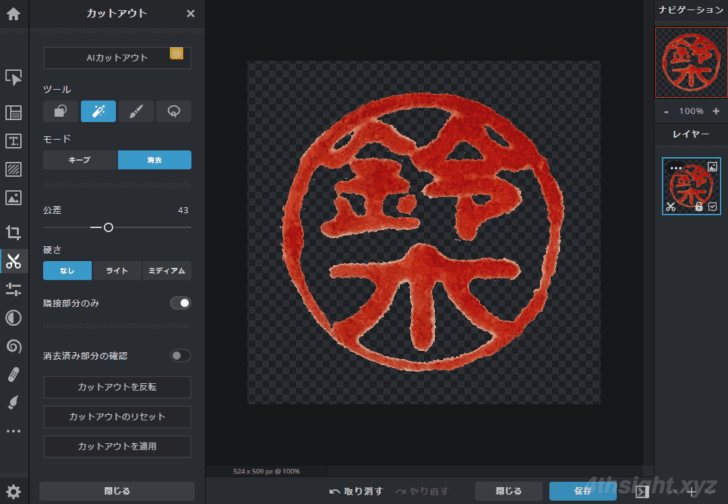Toggle layer visibility checkbox on thumbnail

pyautogui.click(x=712, y=207)
